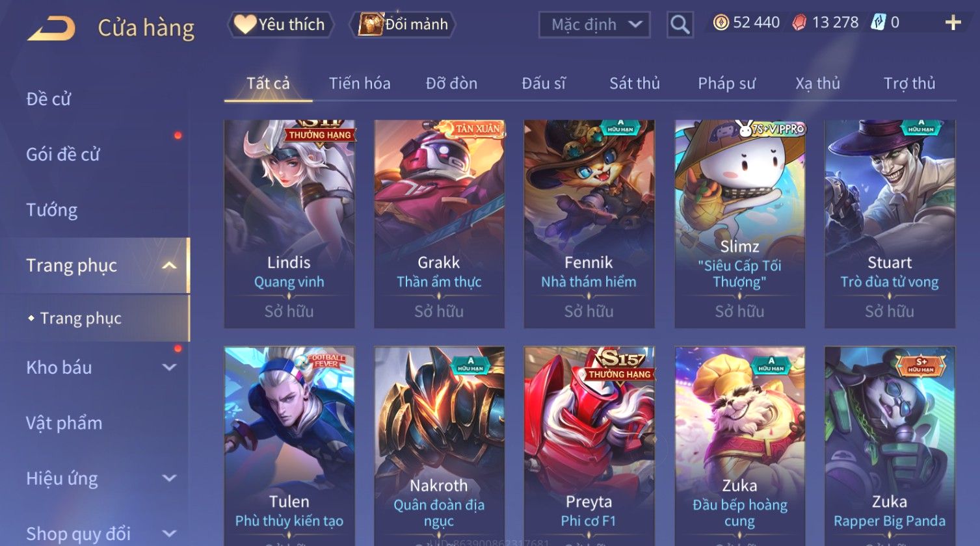Viewport: 980px width, 546px height.
Task: Select Stuart Trò đùa tử vong skin
Action: click(890, 224)
